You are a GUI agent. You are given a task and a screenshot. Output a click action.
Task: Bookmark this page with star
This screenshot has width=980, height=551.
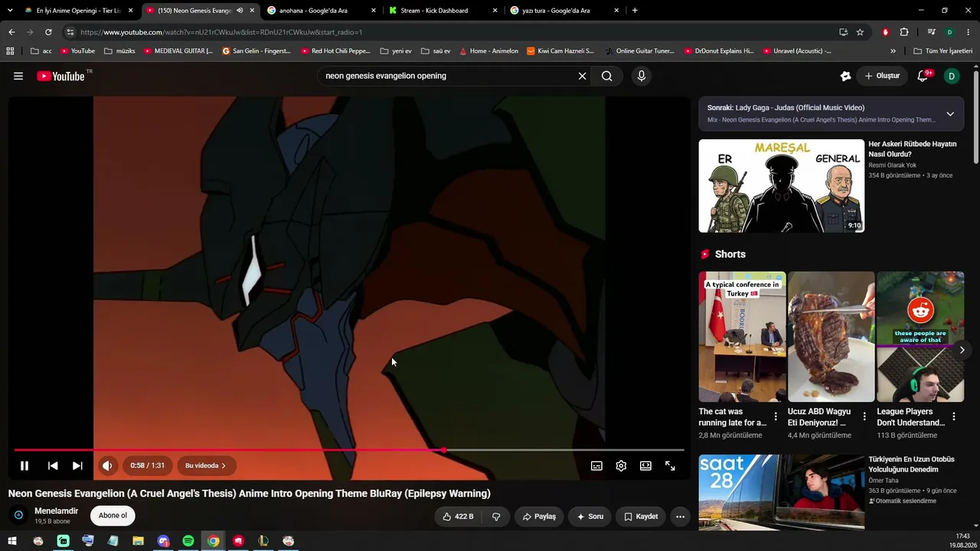[860, 32]
